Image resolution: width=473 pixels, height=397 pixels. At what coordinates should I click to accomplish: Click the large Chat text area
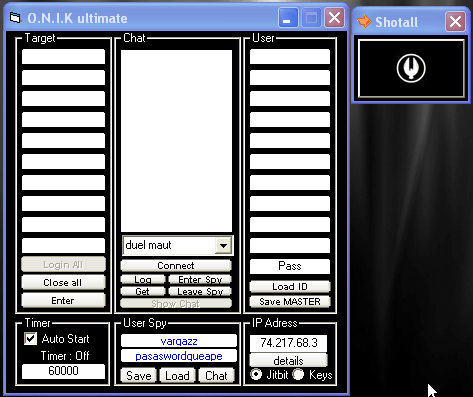pyautogui.click(x=176, y=141)
